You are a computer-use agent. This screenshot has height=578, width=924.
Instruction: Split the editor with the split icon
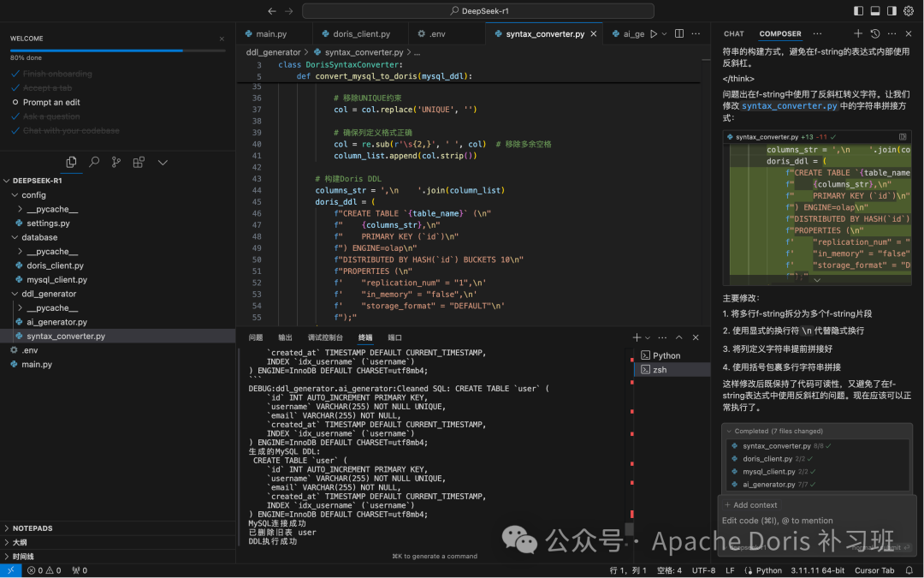pos(679,34)
